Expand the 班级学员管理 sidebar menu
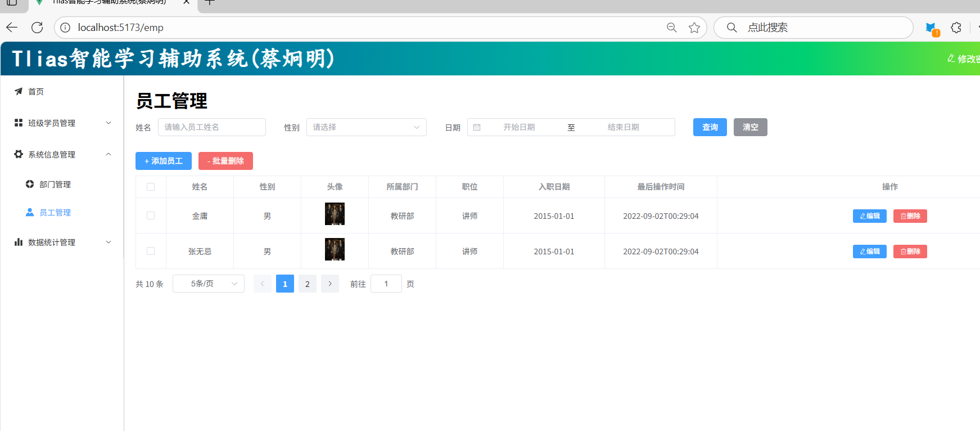This screenshot has height=431, width=980. point(62,123)
